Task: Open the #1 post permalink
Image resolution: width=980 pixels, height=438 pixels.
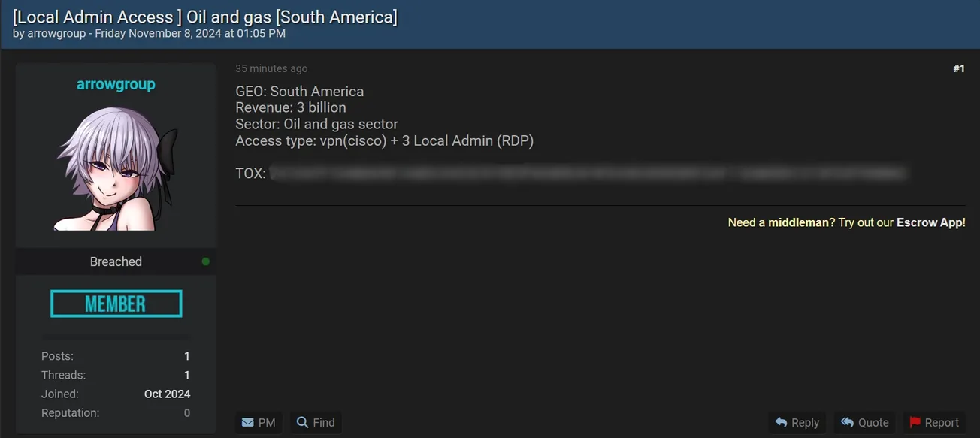Action: click(x=959, y=68)
